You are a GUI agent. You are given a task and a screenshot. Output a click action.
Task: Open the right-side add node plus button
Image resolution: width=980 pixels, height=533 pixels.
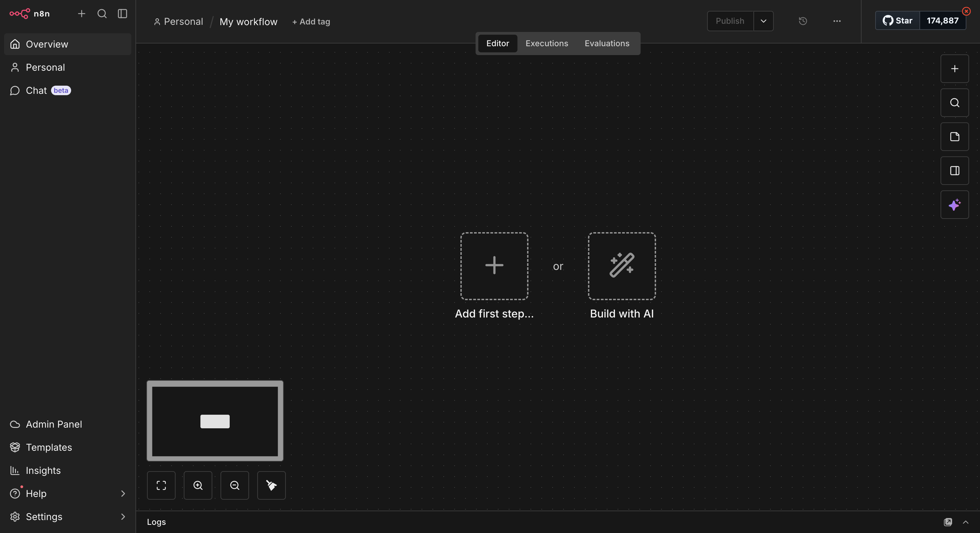[954, 69]
